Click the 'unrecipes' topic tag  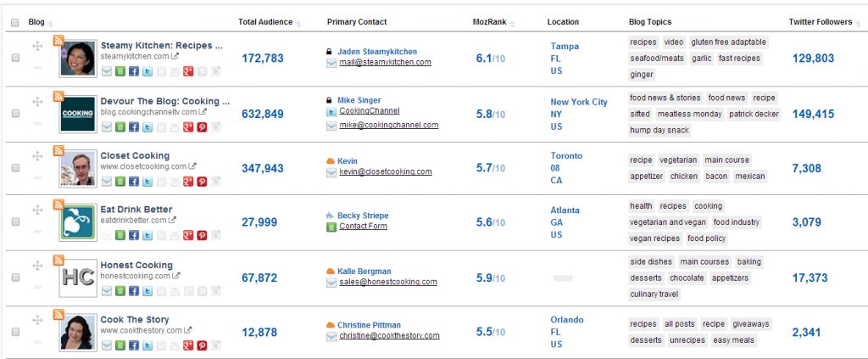[687, 340]
